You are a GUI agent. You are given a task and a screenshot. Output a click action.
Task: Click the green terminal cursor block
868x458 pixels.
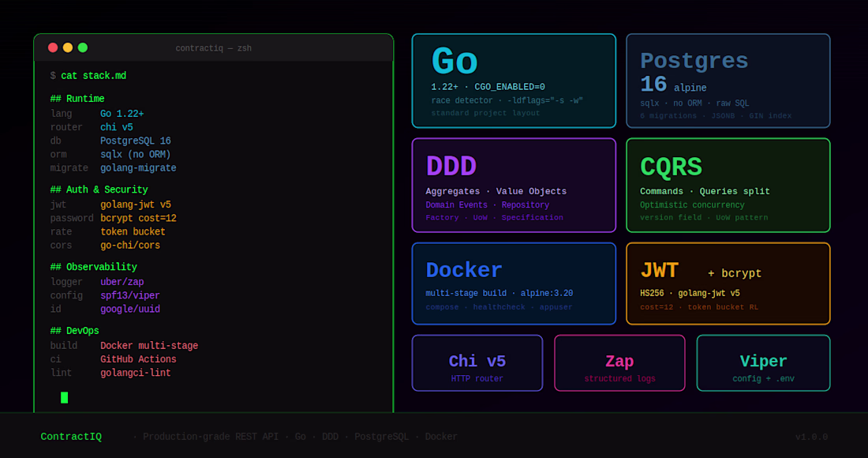64,398
